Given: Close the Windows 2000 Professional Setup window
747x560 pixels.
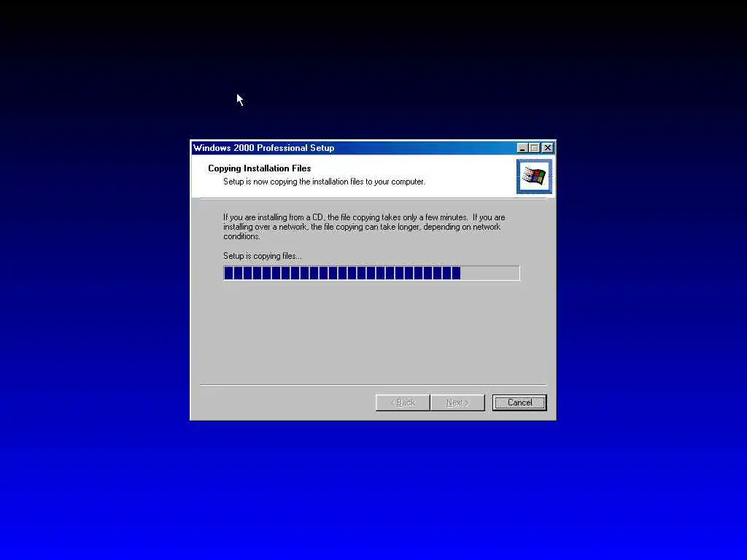Looking at the screenshot, I should tap(548, 148).
